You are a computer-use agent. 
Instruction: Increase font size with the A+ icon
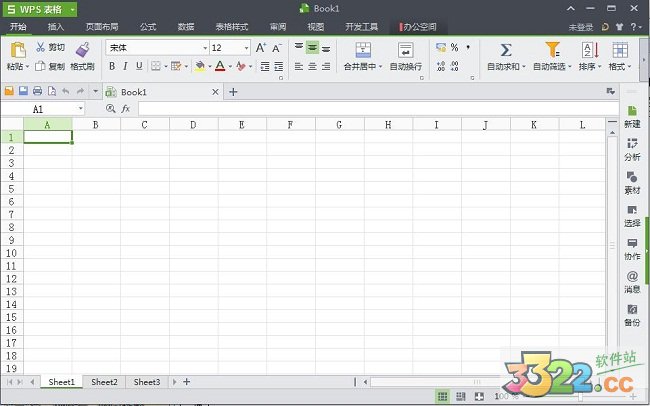tap(261, 48)
